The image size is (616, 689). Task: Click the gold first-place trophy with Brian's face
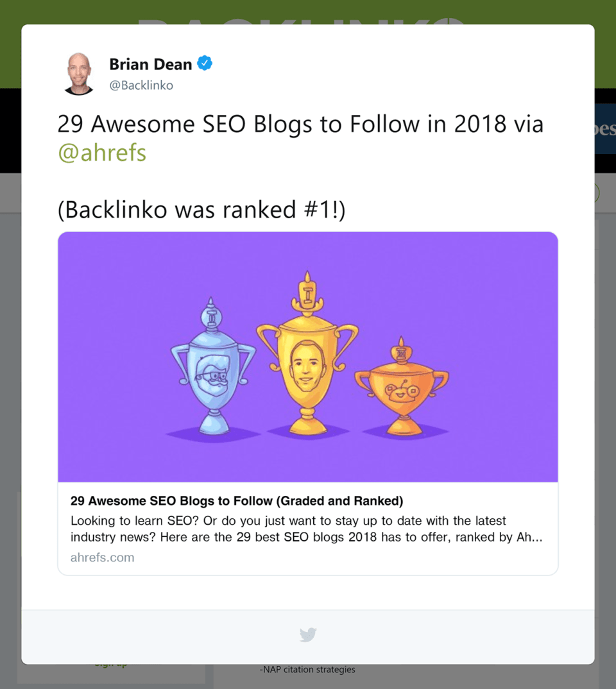coord(307,366)
